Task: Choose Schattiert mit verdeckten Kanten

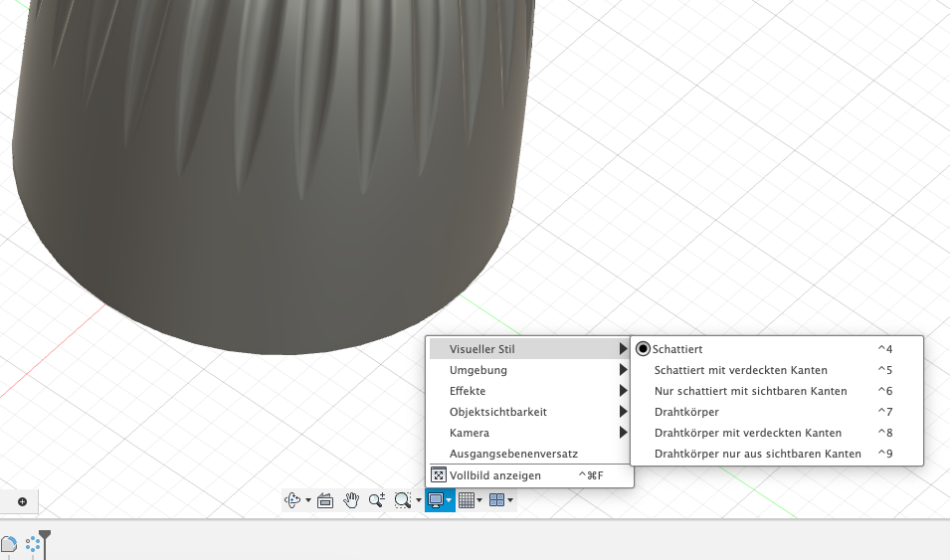Action: (x=740, y=370)
